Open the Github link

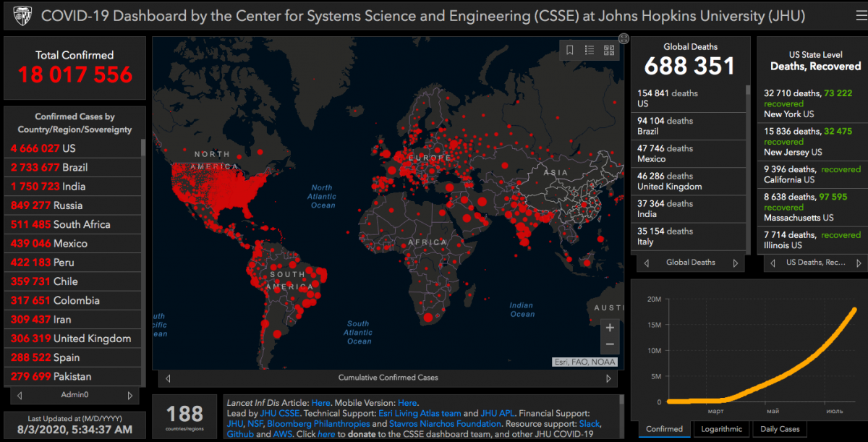[240, 434]
